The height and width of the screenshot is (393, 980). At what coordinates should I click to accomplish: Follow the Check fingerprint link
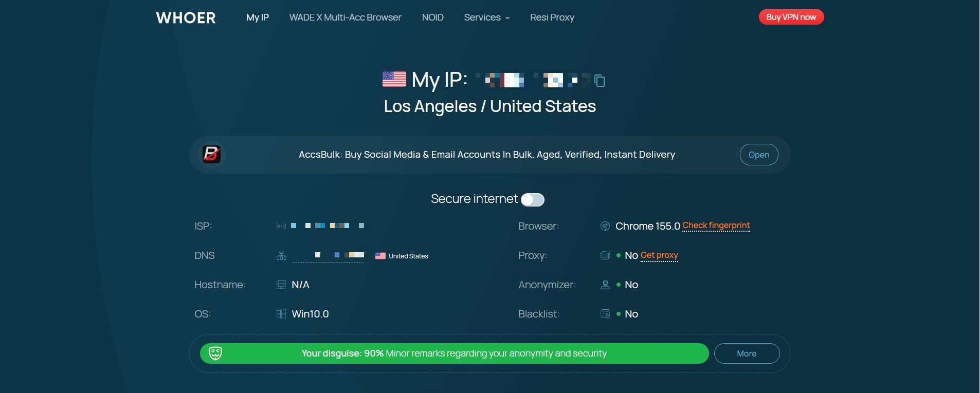click(716, 226)
